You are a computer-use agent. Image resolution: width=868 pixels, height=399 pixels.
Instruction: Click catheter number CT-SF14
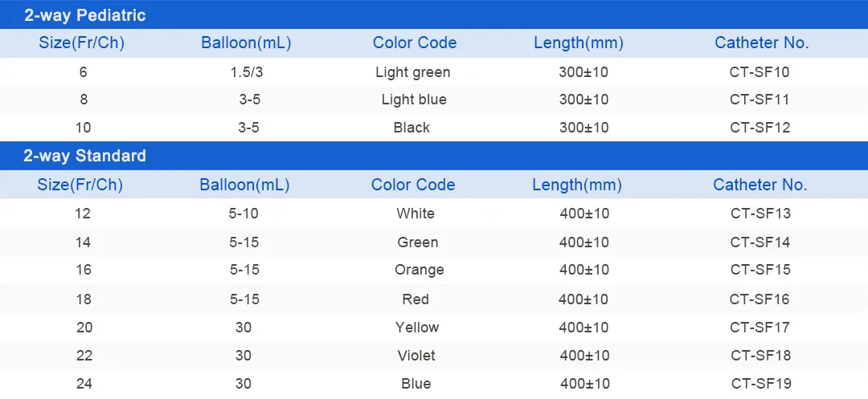click(759, 242)
